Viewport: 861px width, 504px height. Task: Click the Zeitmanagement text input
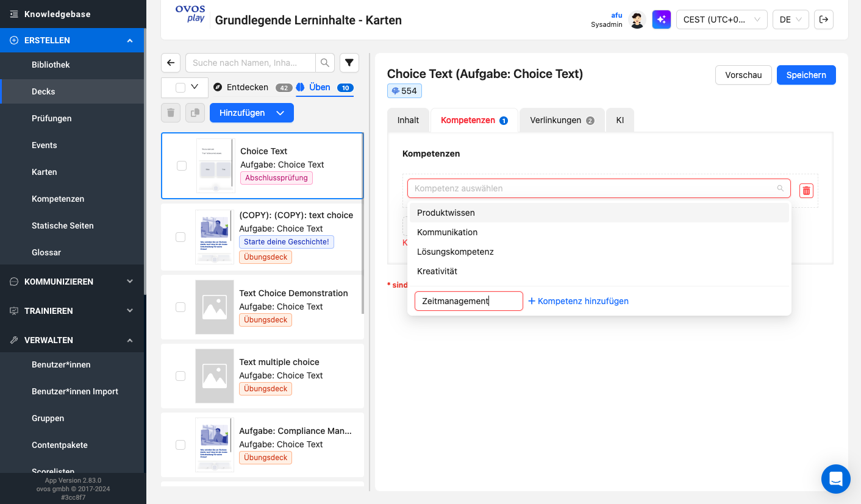(x=469, y=301)
